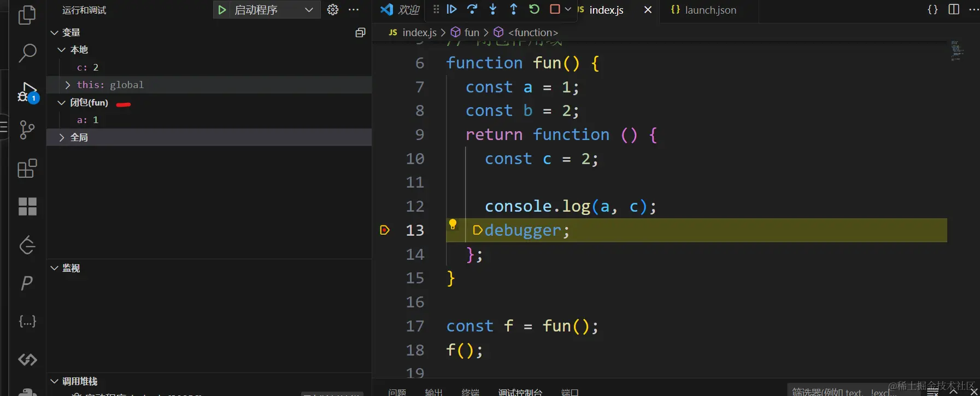Select the closure variable row a: 1

point(209,120)
